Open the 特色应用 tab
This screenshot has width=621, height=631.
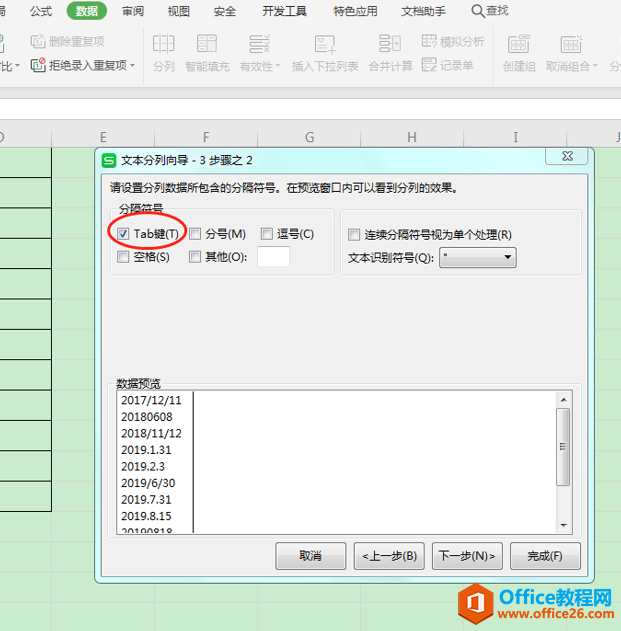[355, 11]
